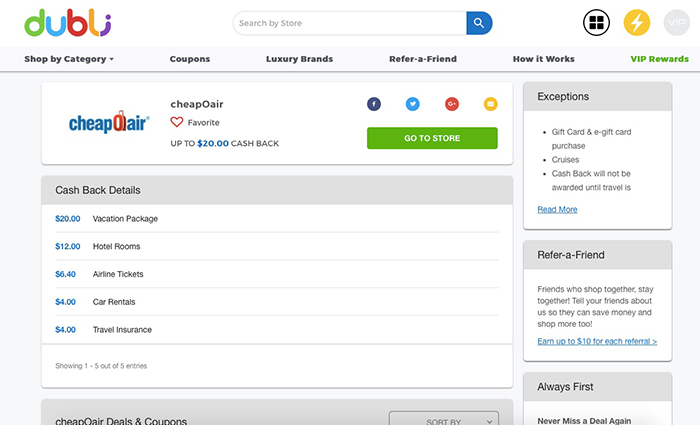Open the grid apps icon
This screenshot has height=425, width=700.
[596, 22]
